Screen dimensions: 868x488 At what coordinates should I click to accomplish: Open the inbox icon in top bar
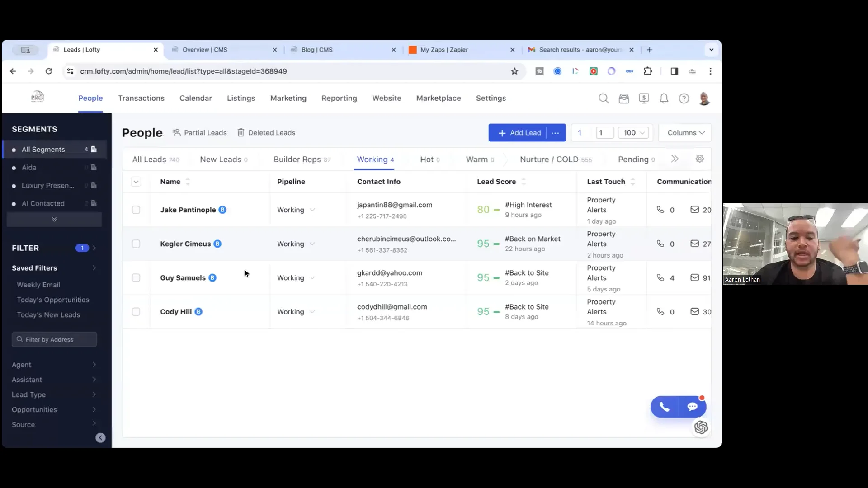624,98
